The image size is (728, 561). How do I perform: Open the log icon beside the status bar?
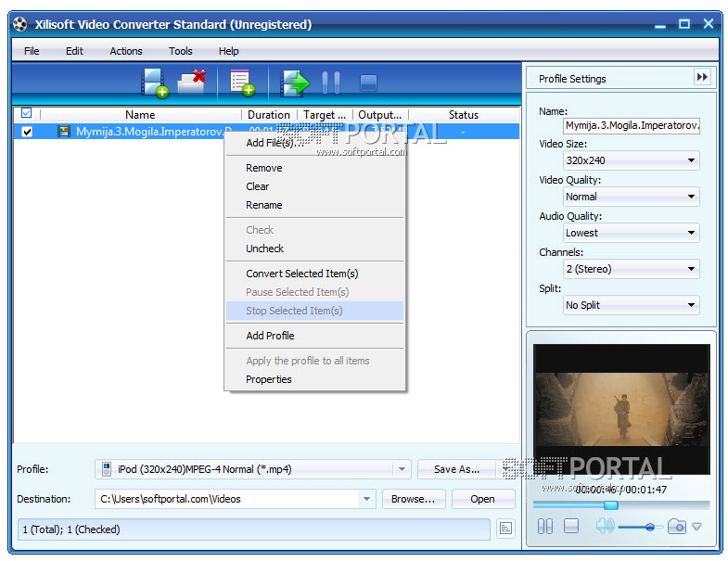(x=505, y=528)
